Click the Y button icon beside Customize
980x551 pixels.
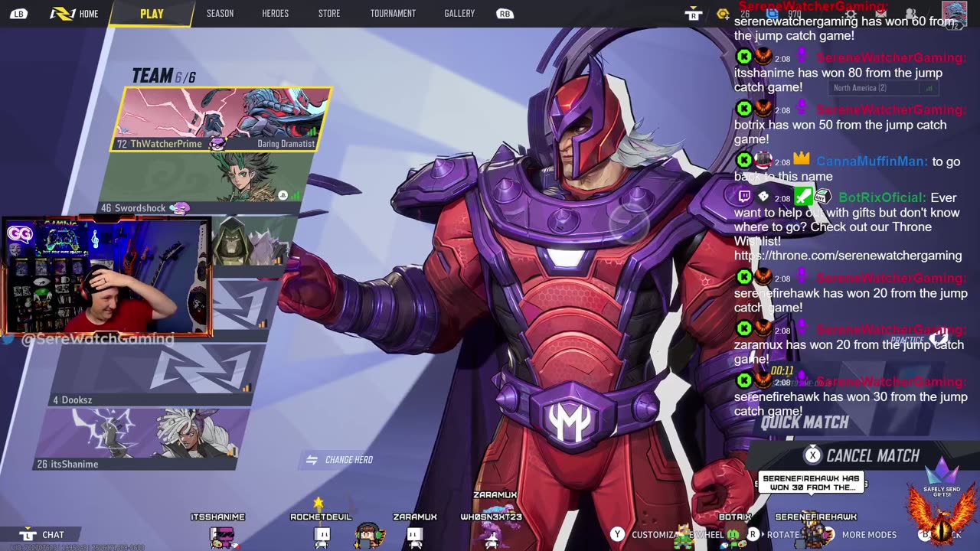[x=617, y=534]
